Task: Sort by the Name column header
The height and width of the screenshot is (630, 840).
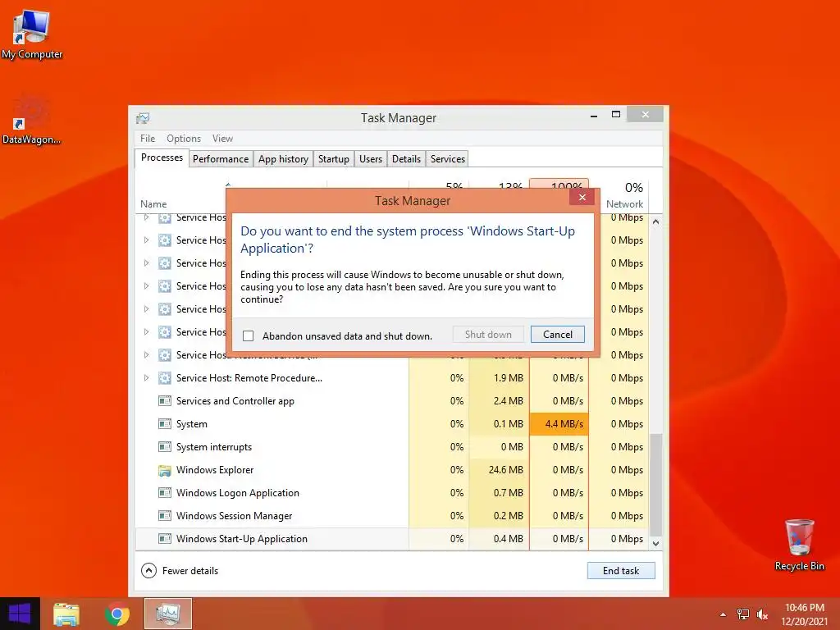Action: 153,204
